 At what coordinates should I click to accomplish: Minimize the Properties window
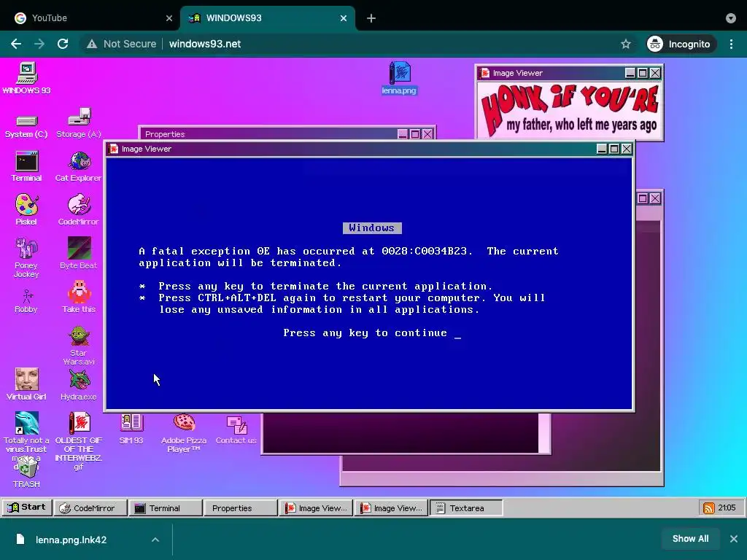pyautogui.click(x=403, y=134)
